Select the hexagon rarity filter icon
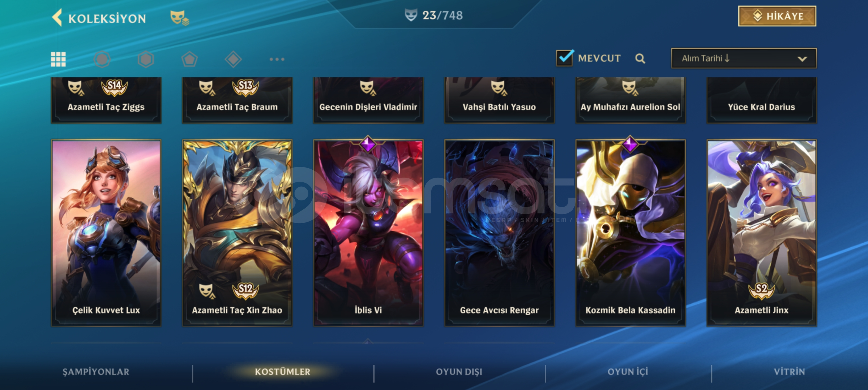Viewport: 868px width, 390px height. click(146, 59)
